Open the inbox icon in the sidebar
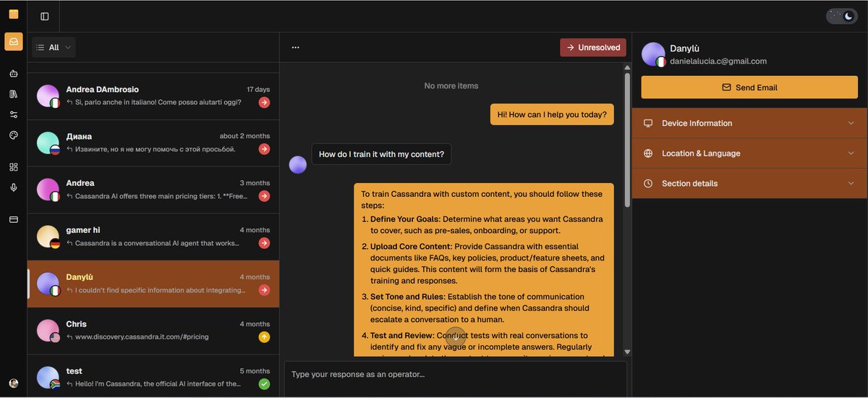 pyautogui.click(x=14, y=41)
